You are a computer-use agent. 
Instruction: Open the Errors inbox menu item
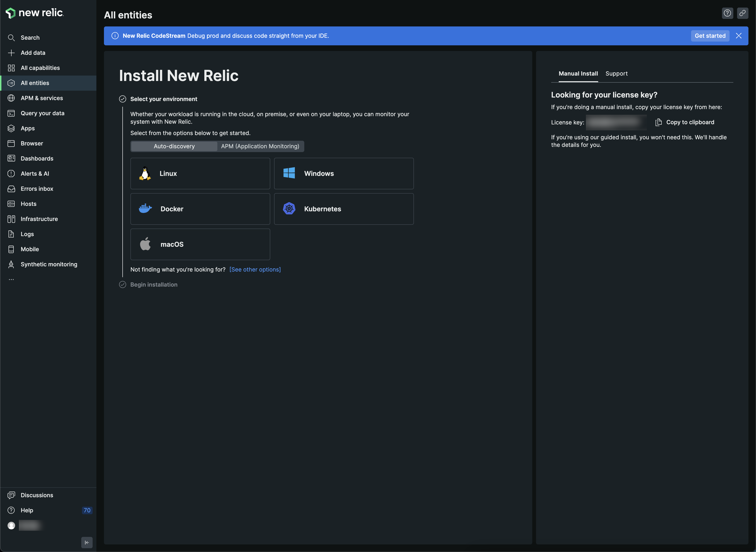click(48, 189)
